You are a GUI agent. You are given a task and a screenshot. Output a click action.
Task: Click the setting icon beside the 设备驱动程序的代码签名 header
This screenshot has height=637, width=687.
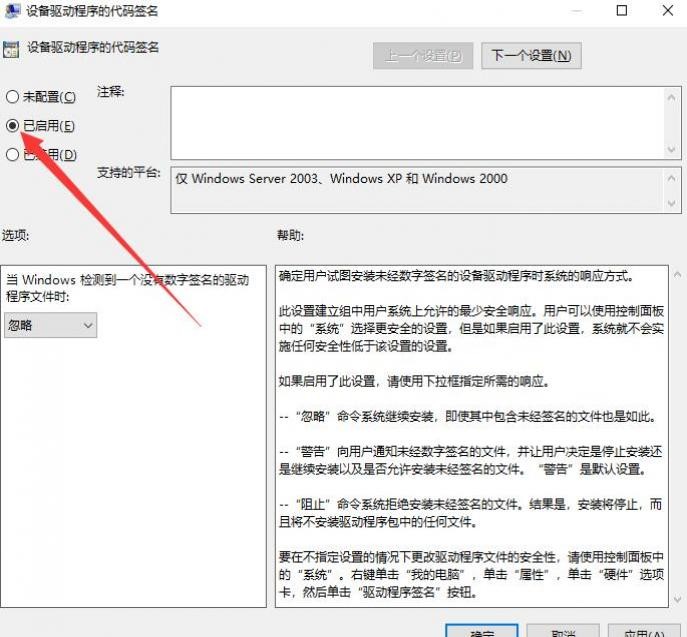pos(11,48)
